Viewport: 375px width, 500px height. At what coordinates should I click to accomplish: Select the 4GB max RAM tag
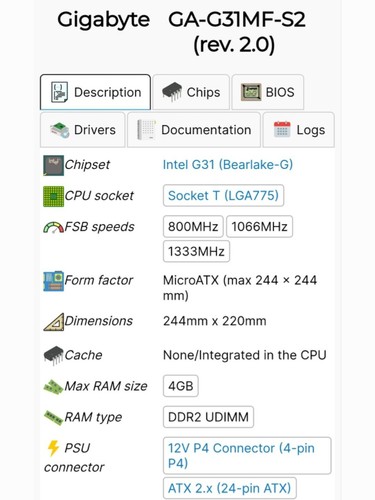tap(181, 386)
